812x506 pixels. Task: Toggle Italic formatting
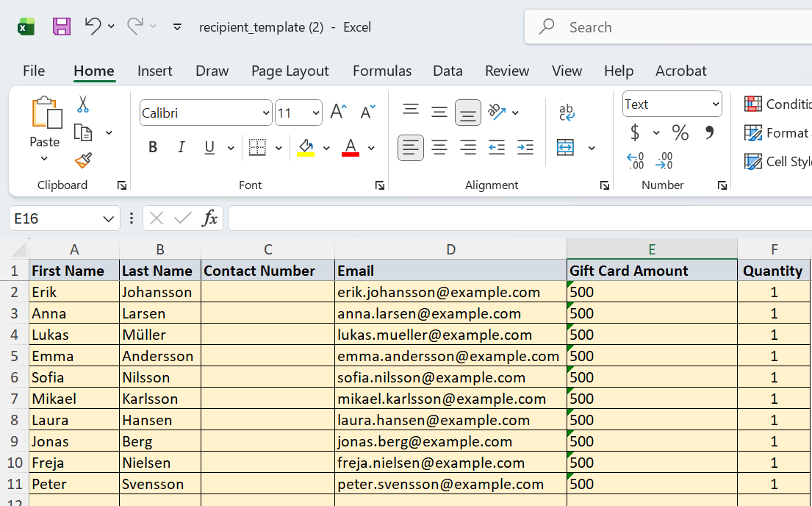pos(182,148)
